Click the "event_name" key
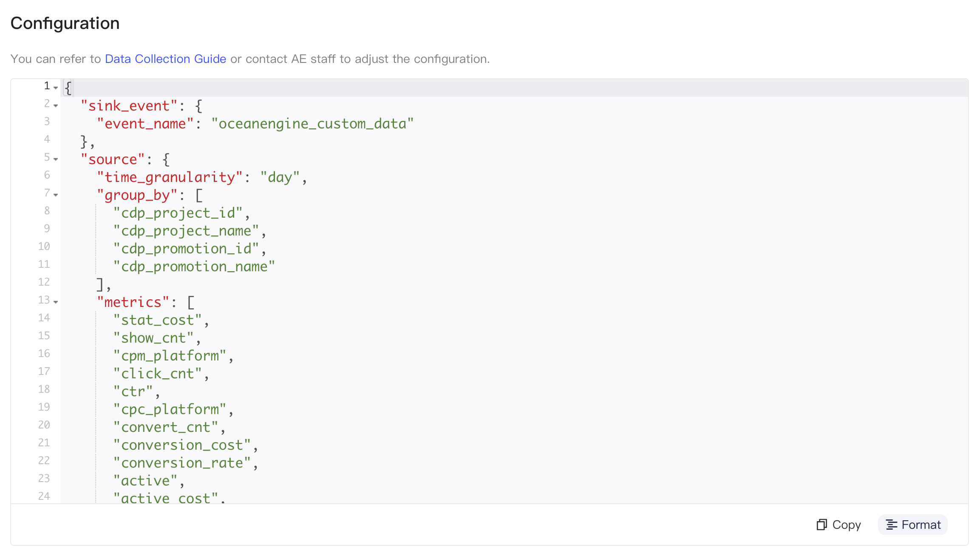980x556 pixels. 145,124
